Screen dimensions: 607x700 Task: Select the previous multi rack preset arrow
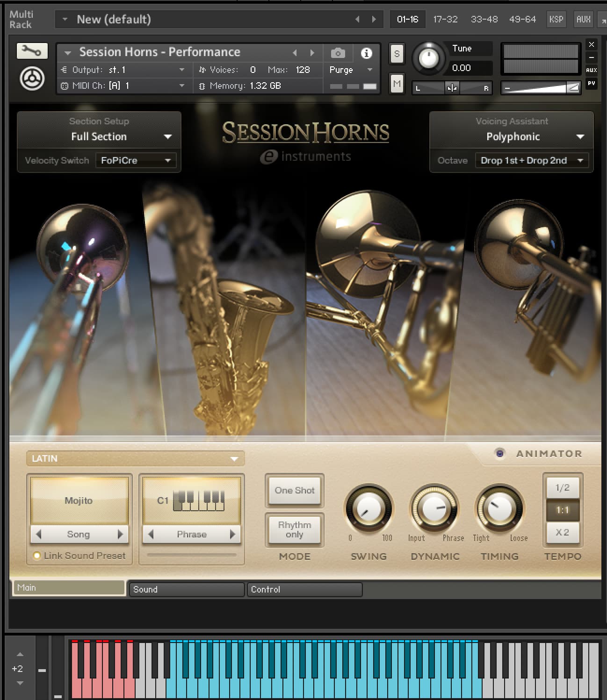coord(357,19)
